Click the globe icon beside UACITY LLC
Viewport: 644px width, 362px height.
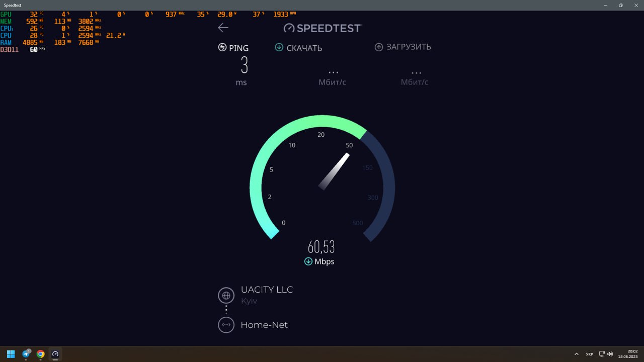tap(226, 295)
